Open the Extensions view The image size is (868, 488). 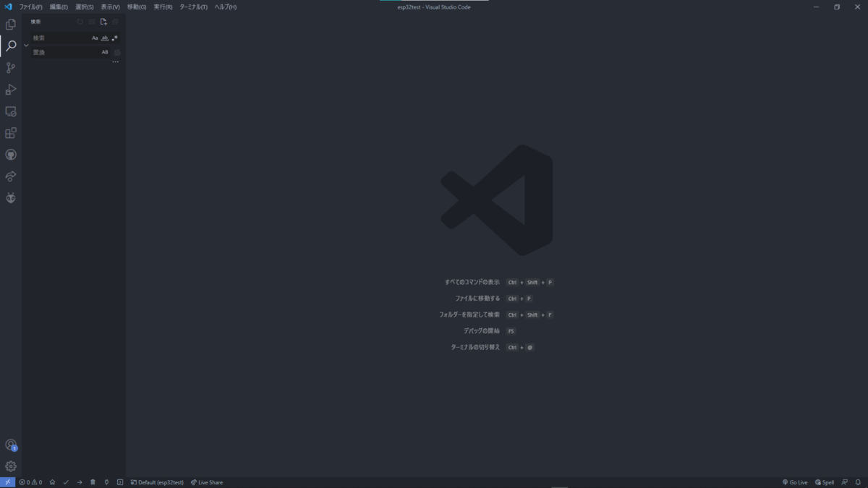(x=11, y=133)
